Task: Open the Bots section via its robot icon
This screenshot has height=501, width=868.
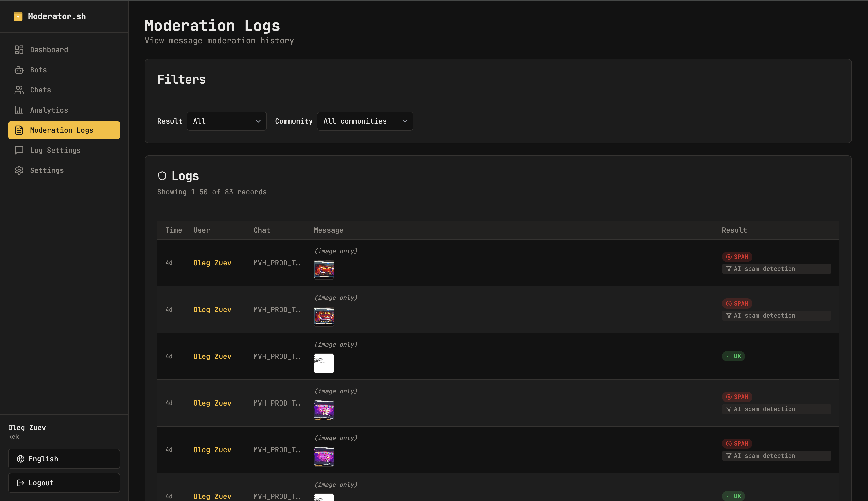Action: coord(19,70)
